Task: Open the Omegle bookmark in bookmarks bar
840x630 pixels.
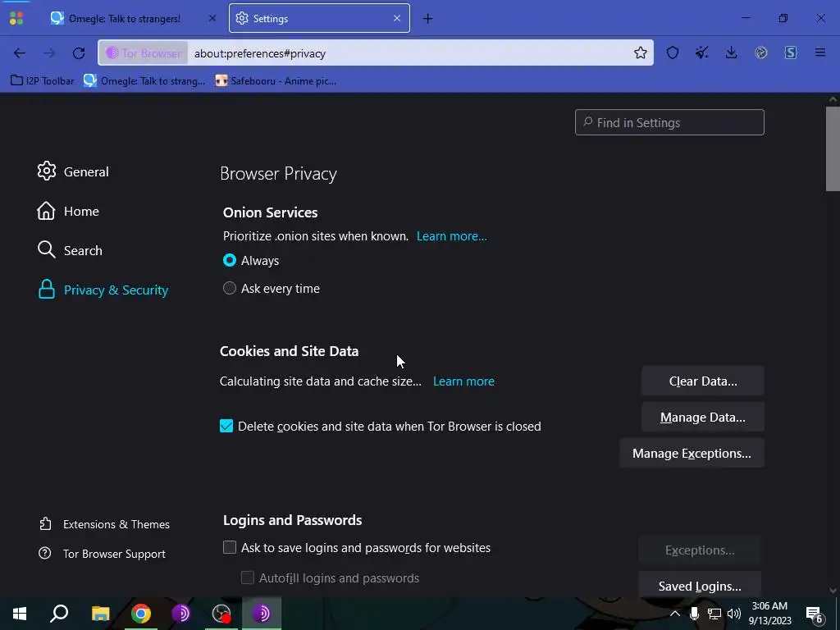Action: tap(144, 81)
